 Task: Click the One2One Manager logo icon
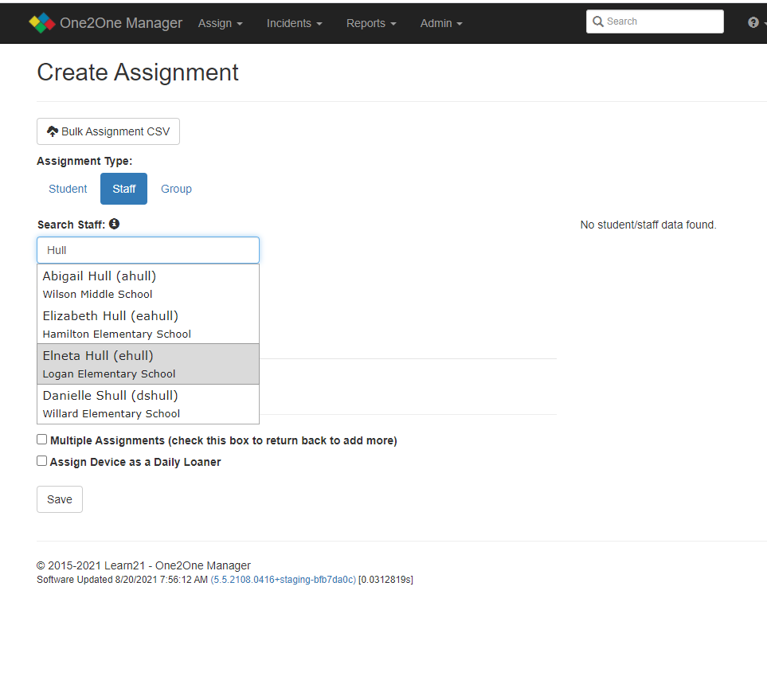(x=42, y=23)
